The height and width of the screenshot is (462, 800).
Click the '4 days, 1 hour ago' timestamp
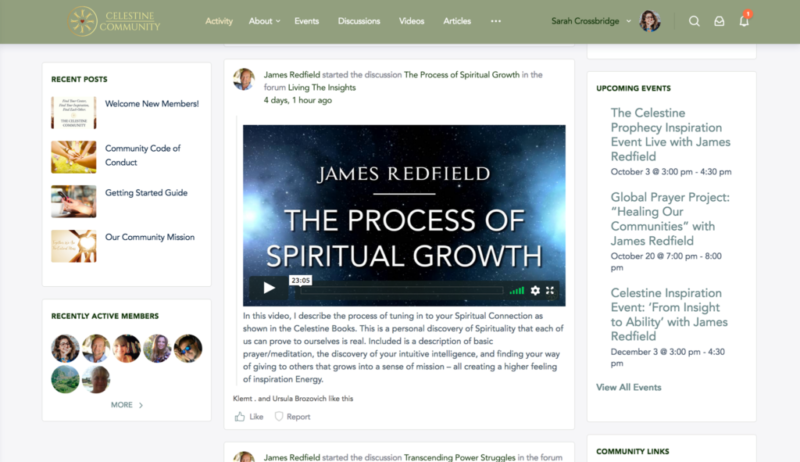pyautogui.click(x=298, y=100)
